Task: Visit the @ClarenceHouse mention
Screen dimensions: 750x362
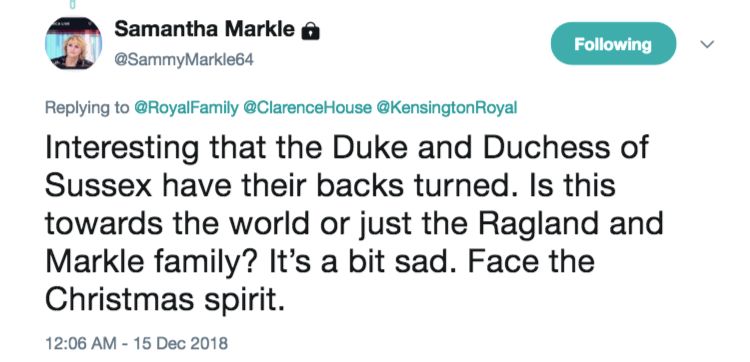Action: [x=307, y=108]
